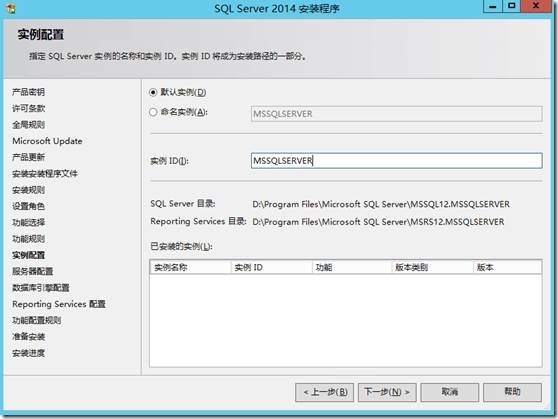
Task: Click the 取消 button
Action: [449, 392]
